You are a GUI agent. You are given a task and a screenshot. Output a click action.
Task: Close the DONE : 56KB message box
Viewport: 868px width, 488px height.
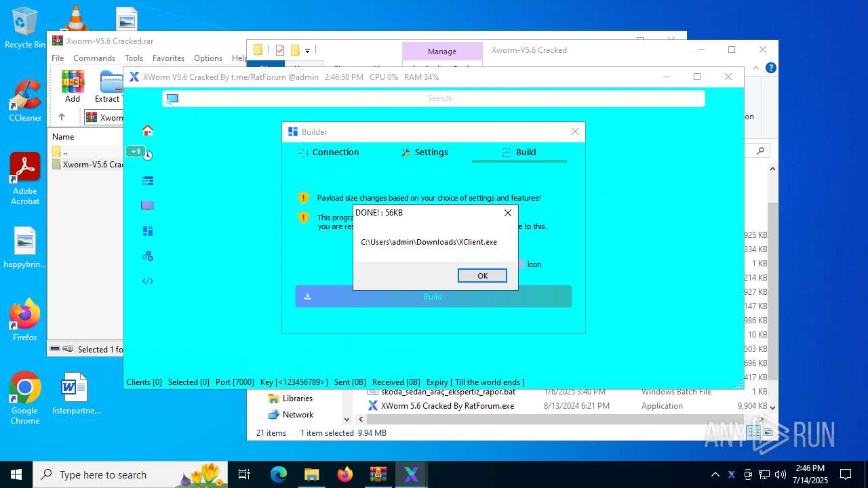(508, 213)
